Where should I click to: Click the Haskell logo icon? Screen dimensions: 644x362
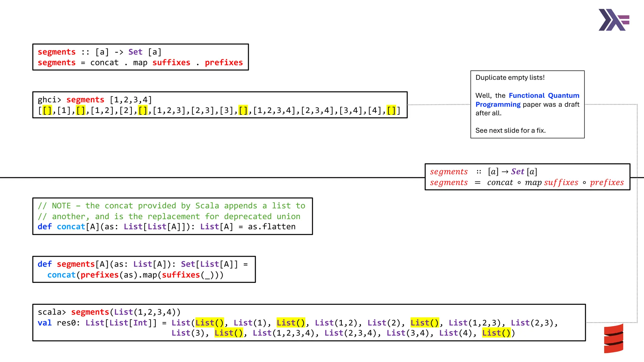click(x=613, y=20)
